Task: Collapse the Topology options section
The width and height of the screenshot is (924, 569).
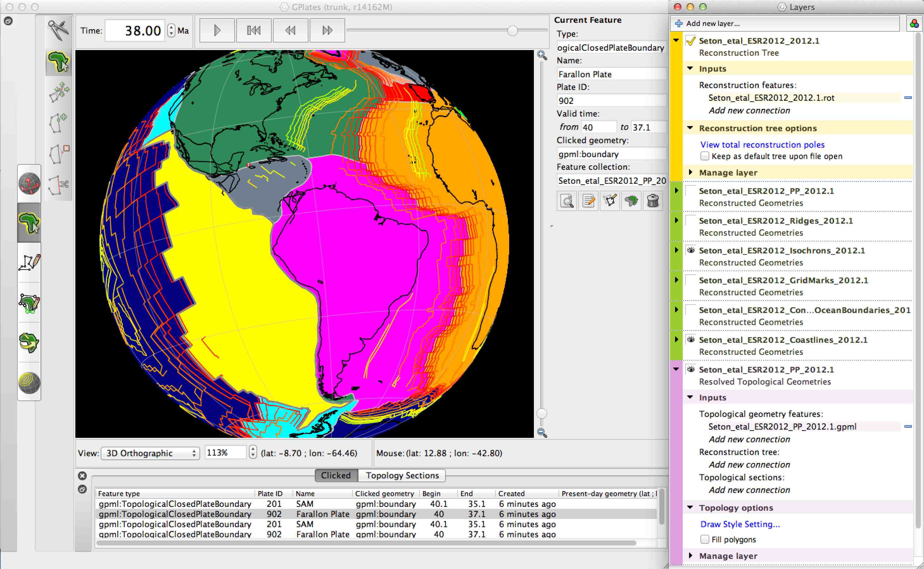Action: click(690, 507)
